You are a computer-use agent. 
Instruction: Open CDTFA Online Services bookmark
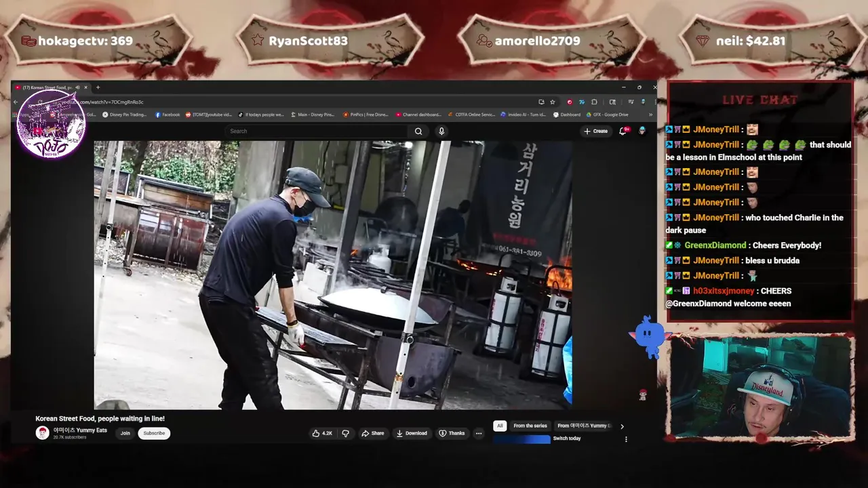tap(471, 115)
